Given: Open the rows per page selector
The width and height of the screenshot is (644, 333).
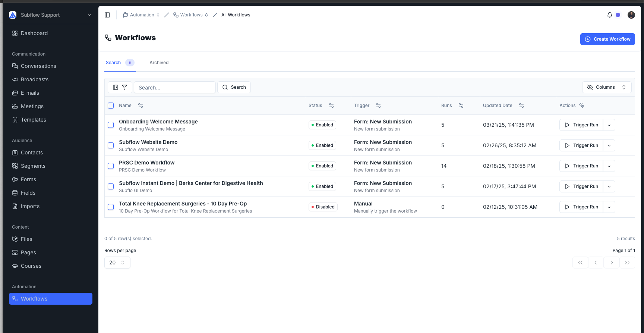Looking at the screenshot, I should [117, 263].
